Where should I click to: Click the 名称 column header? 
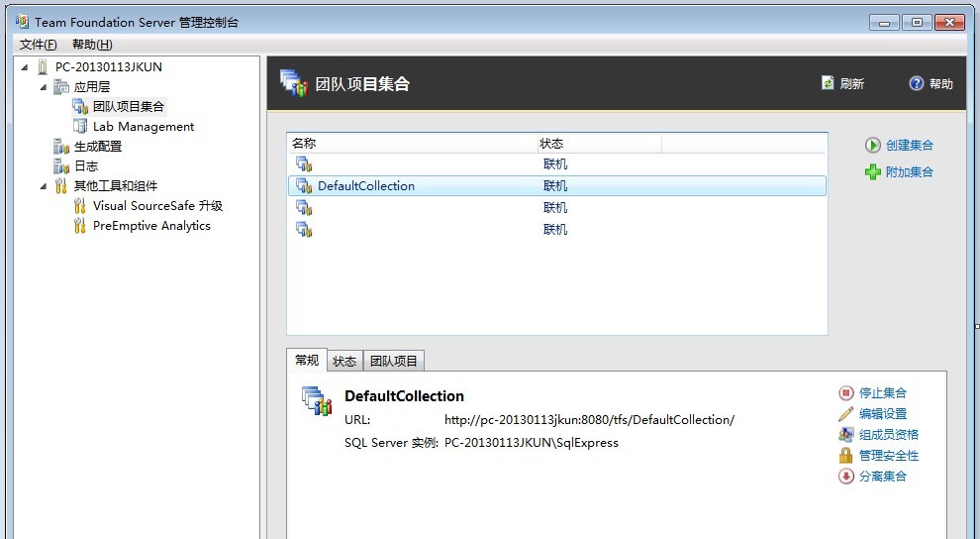(413, 144)
